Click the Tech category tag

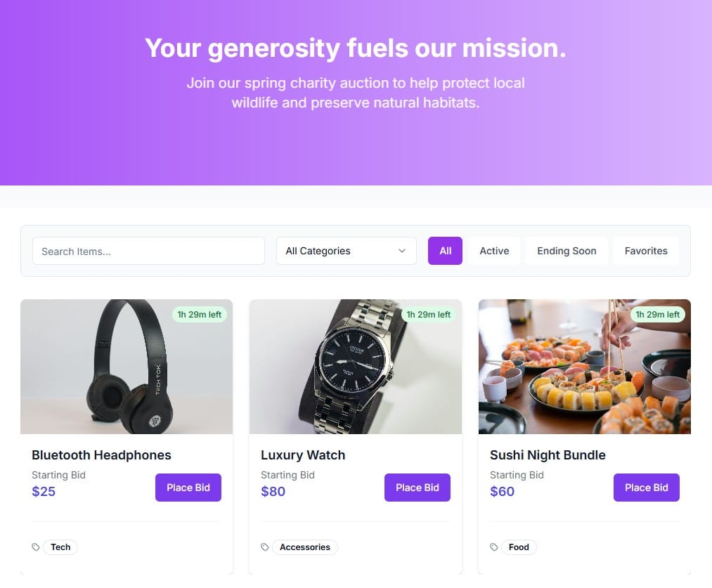[60, 547]
